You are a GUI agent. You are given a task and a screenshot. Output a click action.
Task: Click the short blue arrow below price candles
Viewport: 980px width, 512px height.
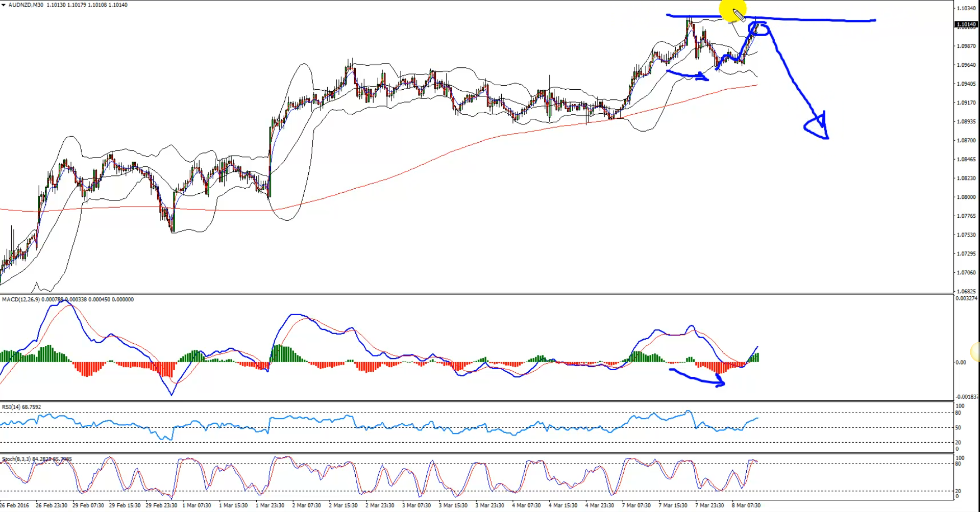pos(688,75)
